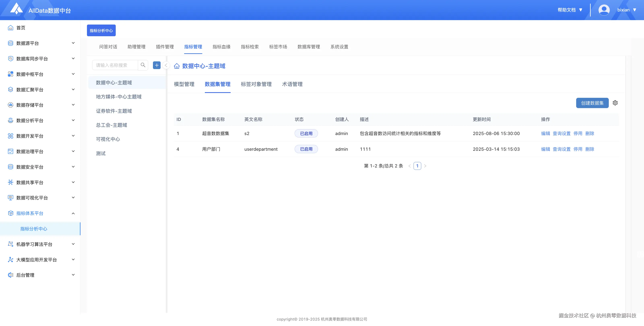This screenshot has width=644, height=326.
Task: Click the 首页 home sidebar icon
Action: (x=10, y=28)
